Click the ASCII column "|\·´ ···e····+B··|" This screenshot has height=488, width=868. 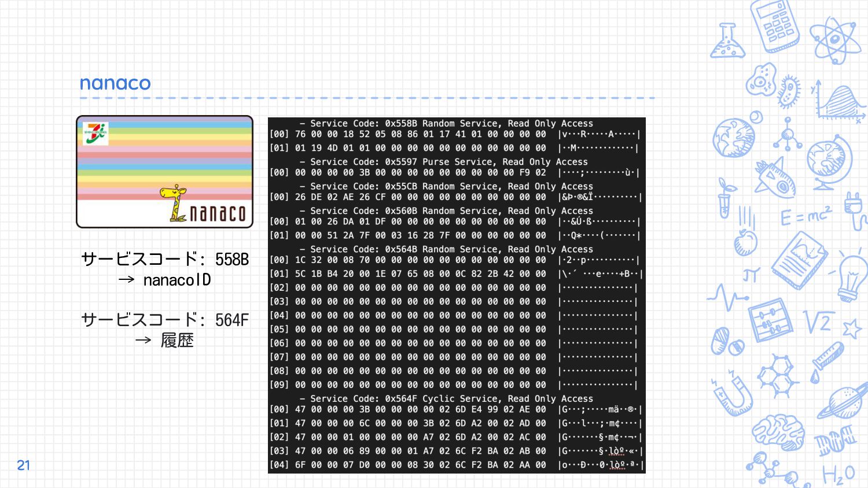click(x=599, y=274)
